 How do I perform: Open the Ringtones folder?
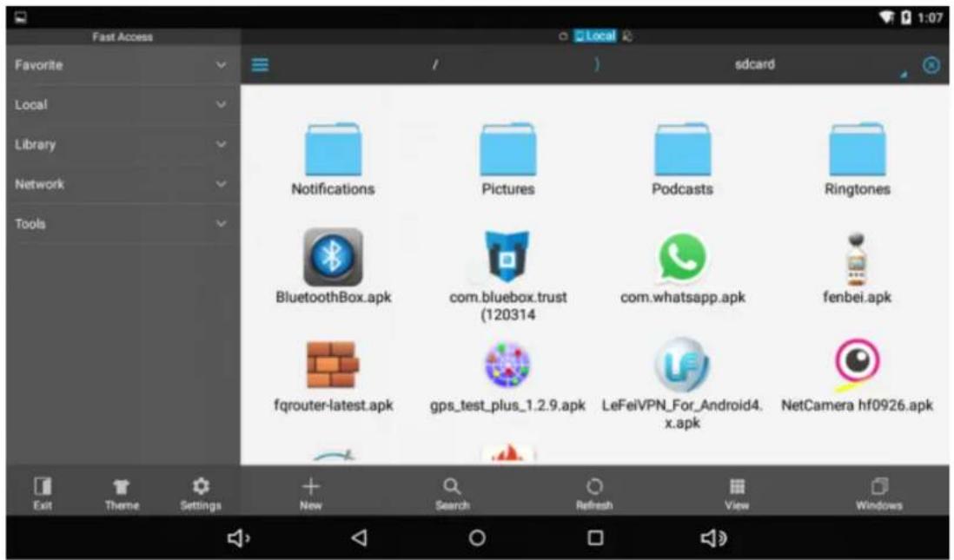(x=857, y=149)
